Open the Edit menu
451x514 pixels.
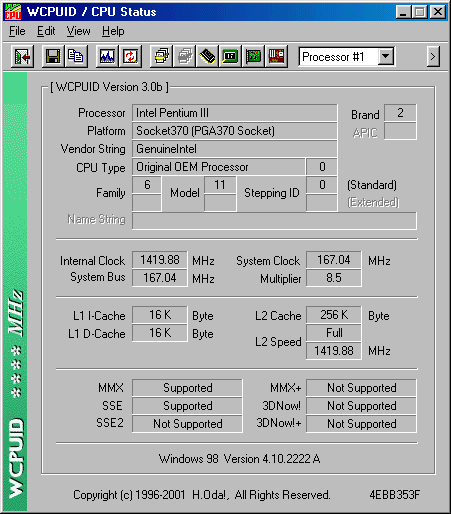tap(46, 31)
